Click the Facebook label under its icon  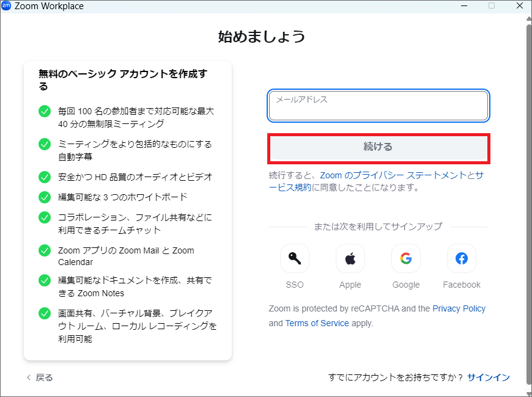click(x=462, y=285)
